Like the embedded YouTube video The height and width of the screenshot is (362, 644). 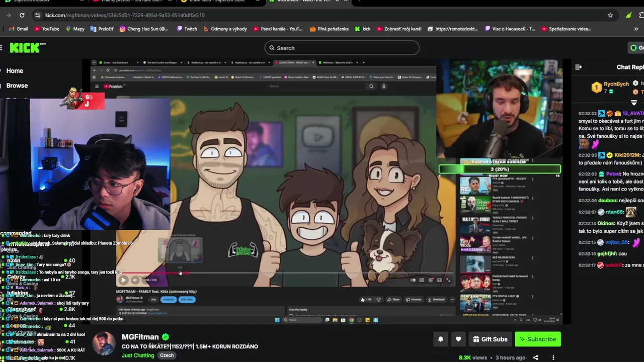coord(366,300)
